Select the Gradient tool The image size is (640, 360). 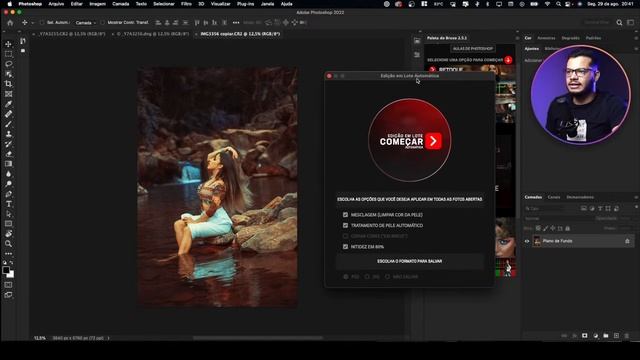click(x=8, y=164)
